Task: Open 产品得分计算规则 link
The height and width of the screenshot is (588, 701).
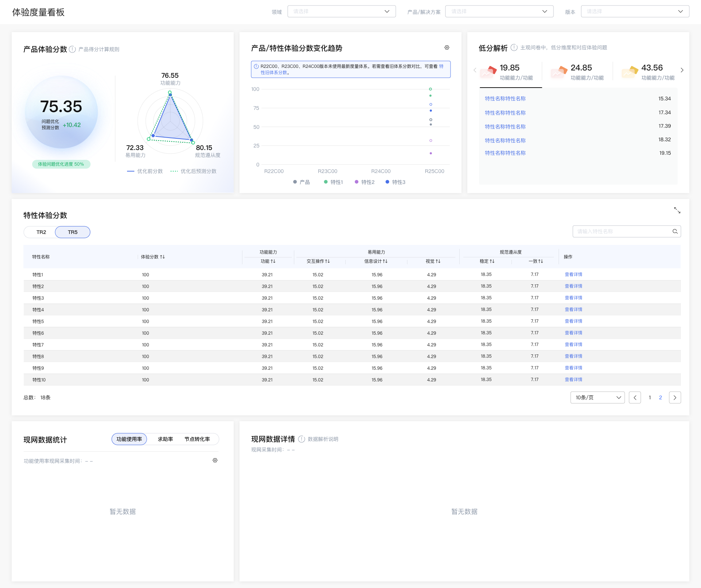Action: tap(99, 49)
